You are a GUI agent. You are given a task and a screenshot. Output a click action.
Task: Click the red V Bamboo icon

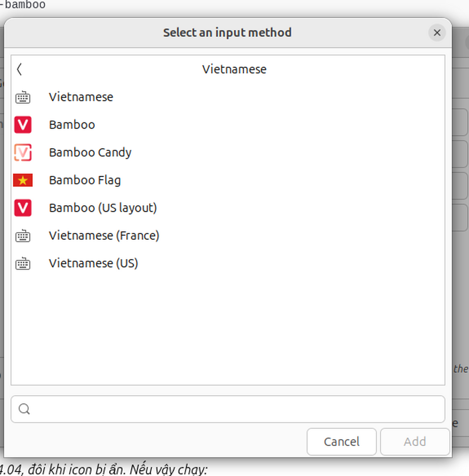pos(23,125)
